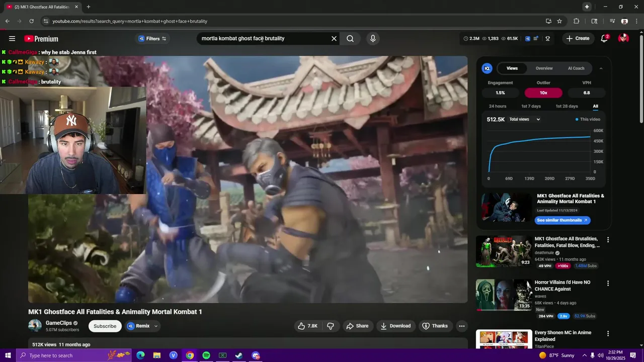Open Discord from the taskbar
Screen dimensions: 644x362
click(x=256, y=355)
